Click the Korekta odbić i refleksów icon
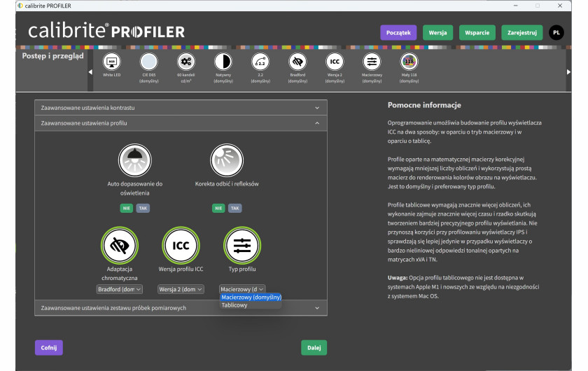The height and width of the screenshot is (371, 588). [227, 160]
